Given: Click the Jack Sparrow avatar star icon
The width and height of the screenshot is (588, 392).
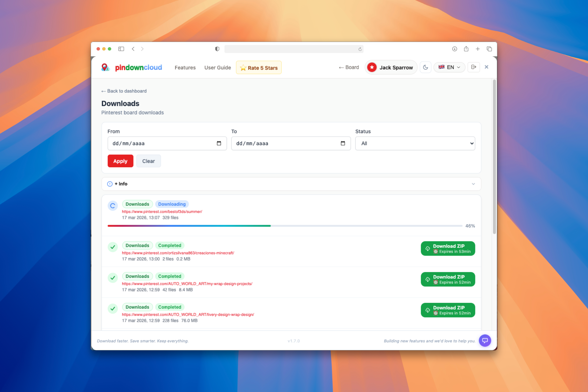Looking at the screenshot, I should pos(372,67).
